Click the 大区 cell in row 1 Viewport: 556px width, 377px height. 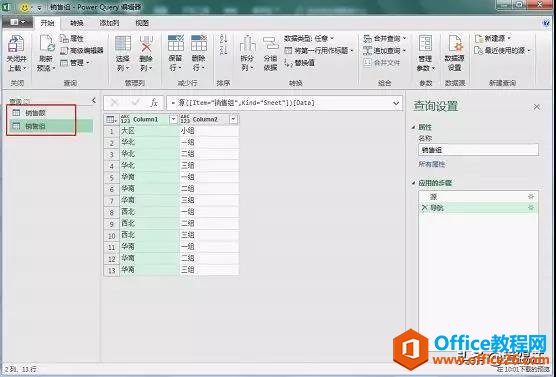[150, 131]
